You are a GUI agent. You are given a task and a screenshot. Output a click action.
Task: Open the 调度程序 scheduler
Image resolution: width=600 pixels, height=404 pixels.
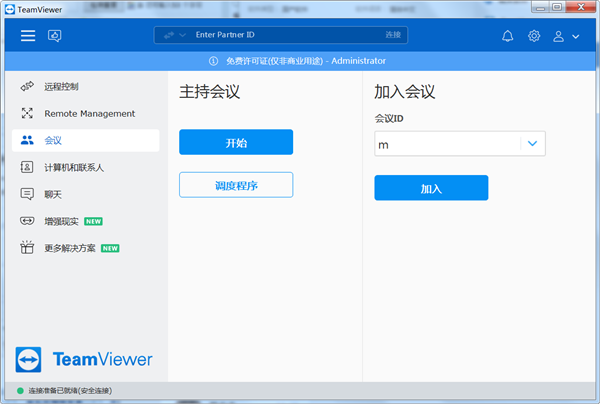tap(236, 185)
